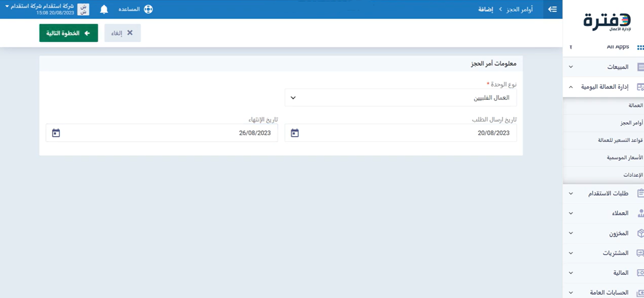The width and height of the screenshot is (644, 298).
Task: Click the المخزون box icon
Action: coord(640,233)
